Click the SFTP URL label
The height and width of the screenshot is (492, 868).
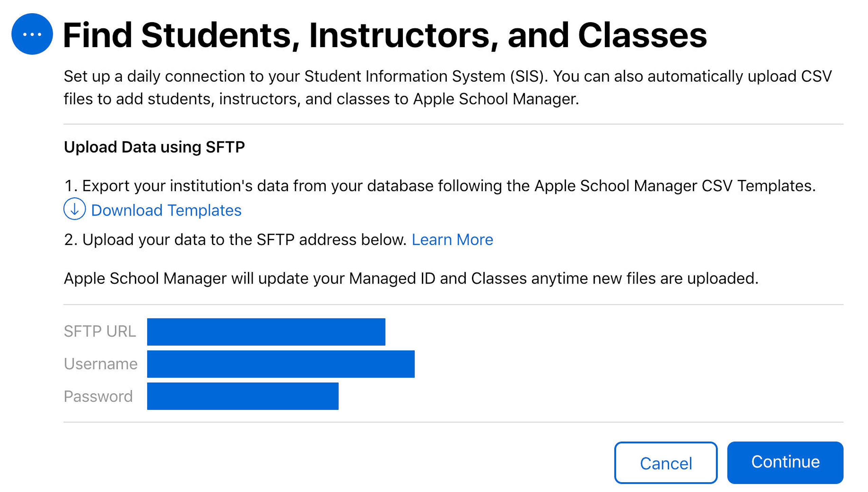(100, 331)
